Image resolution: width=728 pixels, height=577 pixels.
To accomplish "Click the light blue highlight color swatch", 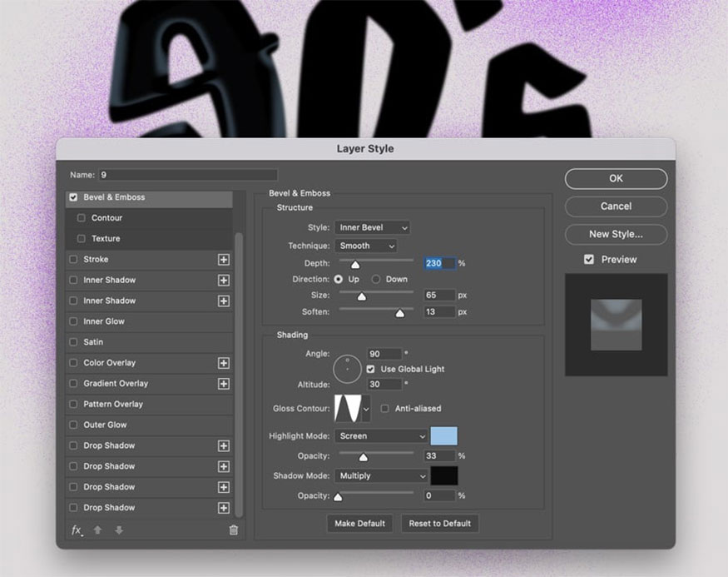I will tap(443, 436).
